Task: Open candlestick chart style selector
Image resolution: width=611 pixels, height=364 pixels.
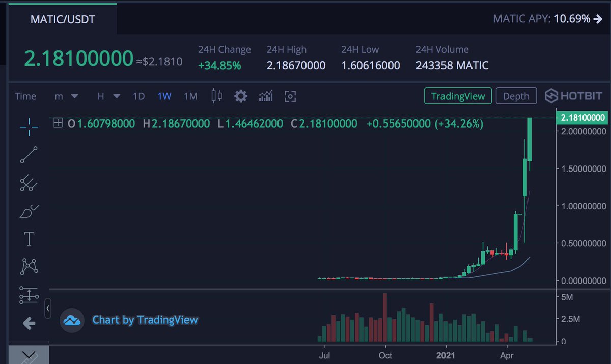Action: pyautogui.click(x=217, y=96)
